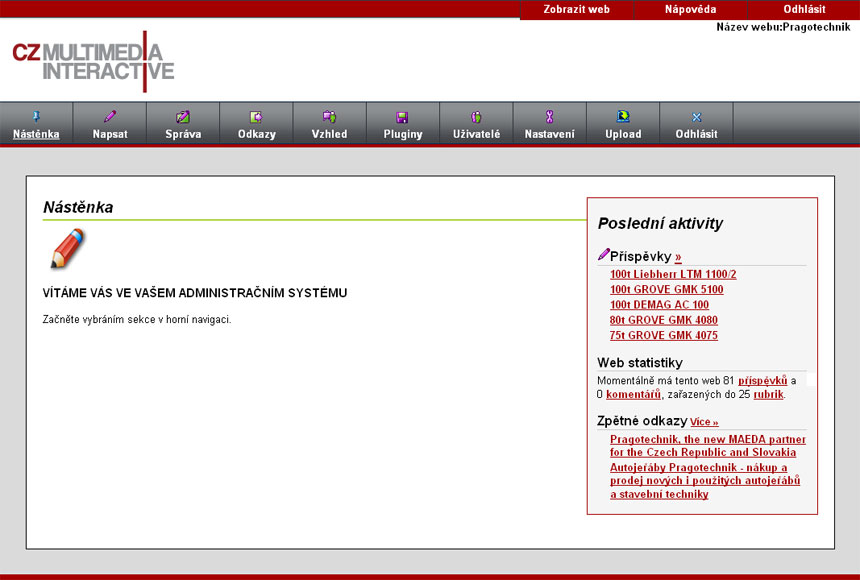
Task: Click the Pluginy icon
Action: [403, 117]
